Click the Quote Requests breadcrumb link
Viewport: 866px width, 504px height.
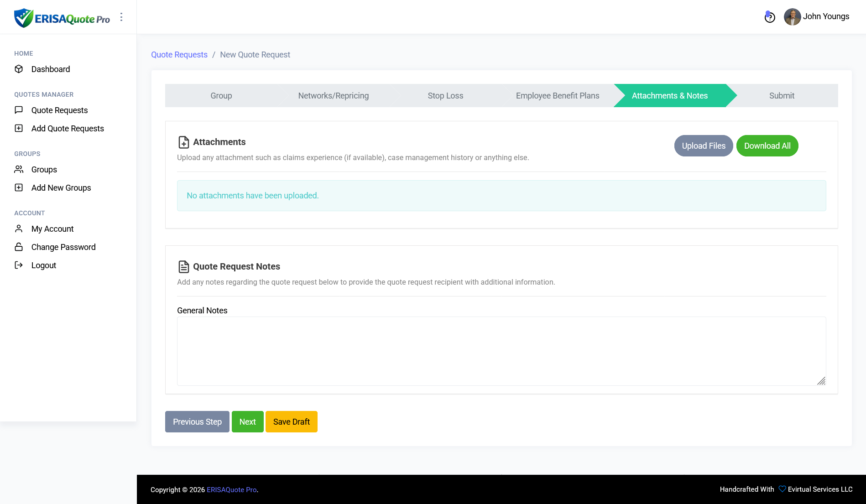coord(179,55)
